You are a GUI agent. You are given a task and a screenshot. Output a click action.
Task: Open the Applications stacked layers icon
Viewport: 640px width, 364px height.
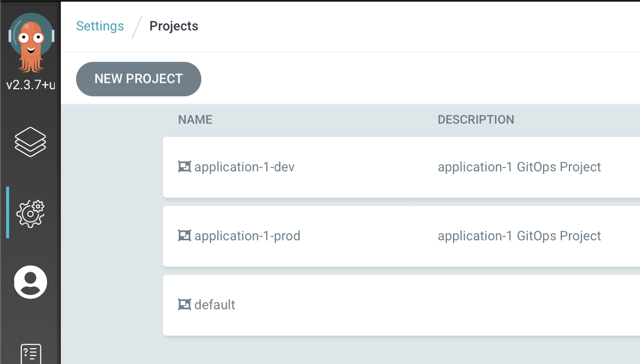[x=30, y=141]
